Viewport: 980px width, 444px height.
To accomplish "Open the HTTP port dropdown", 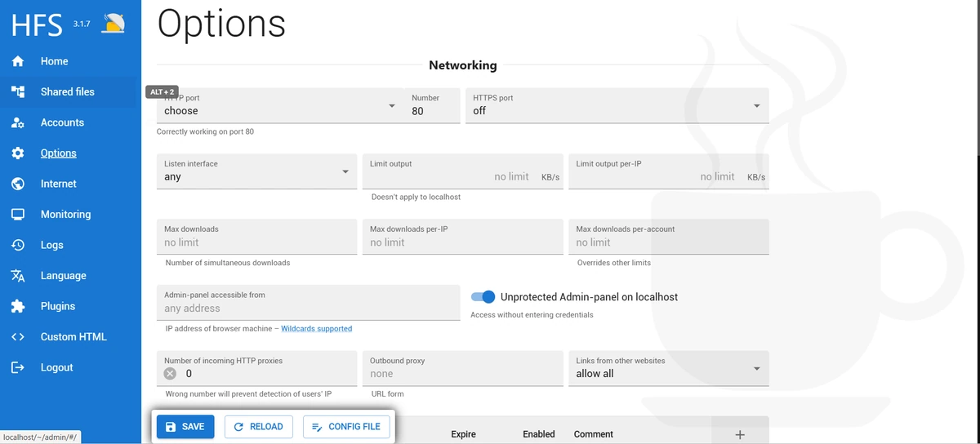I will point(280,105).
